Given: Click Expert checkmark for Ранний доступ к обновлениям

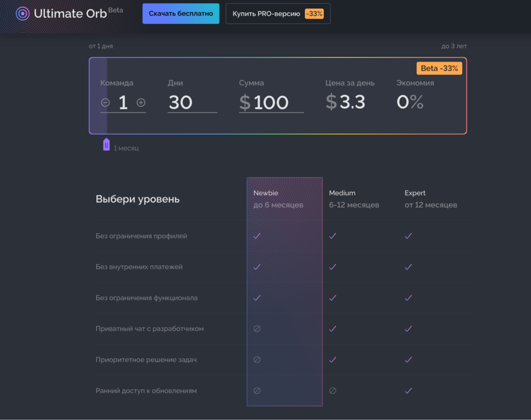Looking at the screenshot, I should click(408, 390).
